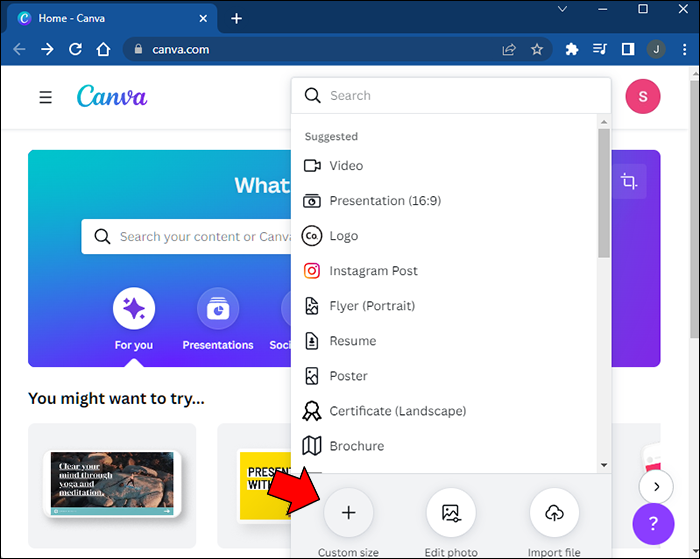Screen dimensions: 700x559
Task: Click the page vertical scrollbar
Action: coord(694,210)
